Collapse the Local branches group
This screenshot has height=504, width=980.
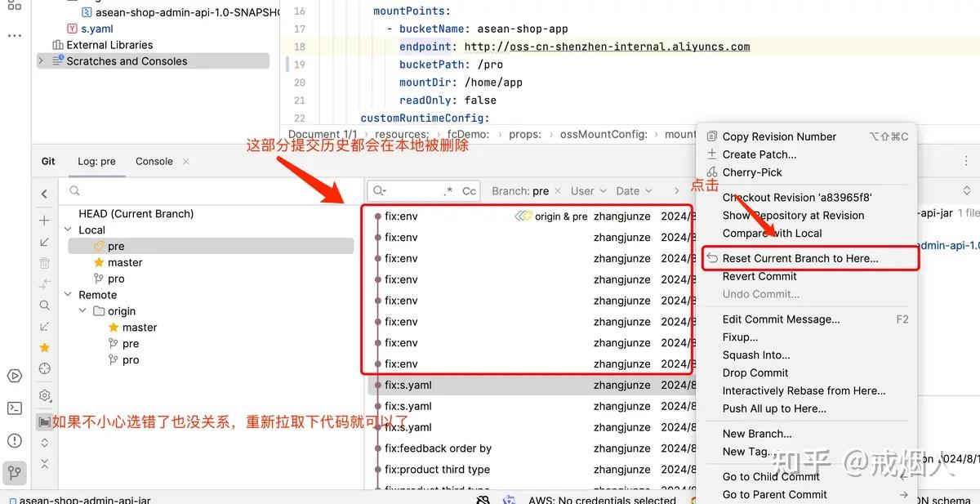[x=69, y=230]
